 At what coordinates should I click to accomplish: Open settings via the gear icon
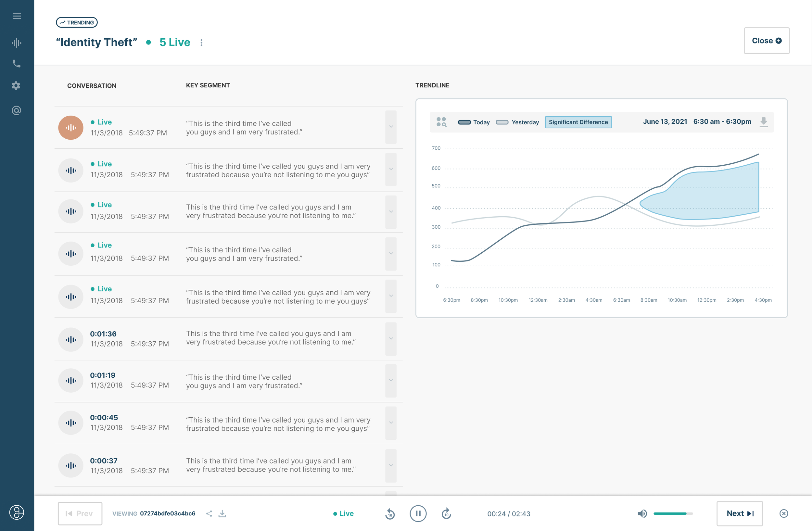[16, 86]
